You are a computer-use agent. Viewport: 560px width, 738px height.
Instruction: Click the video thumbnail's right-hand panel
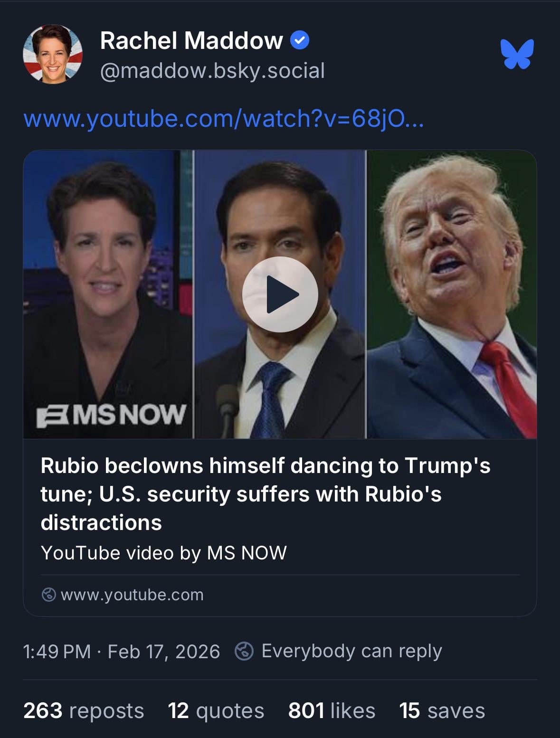(x=452, y=294)
